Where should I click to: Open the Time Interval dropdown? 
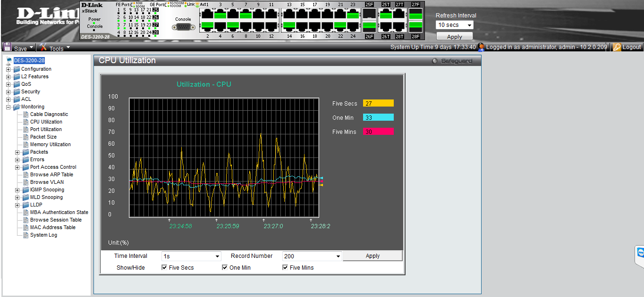(191, 256)
